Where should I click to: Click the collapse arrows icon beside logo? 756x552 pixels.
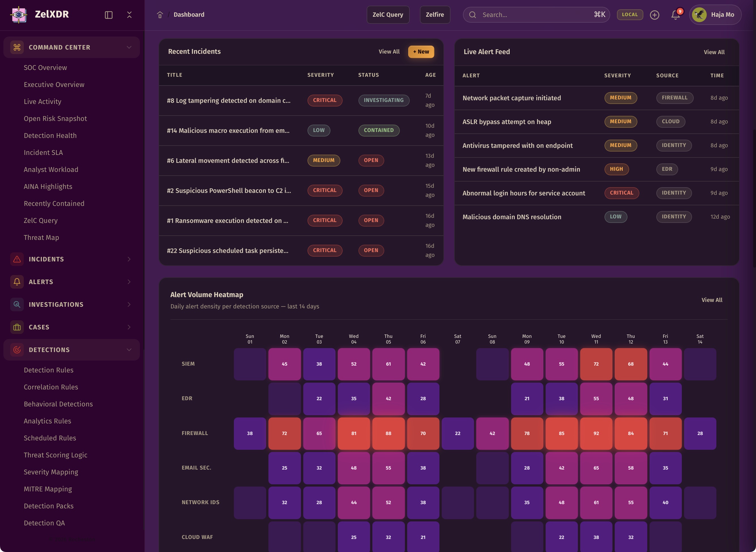pyautogui.click(x=129, y=15)
